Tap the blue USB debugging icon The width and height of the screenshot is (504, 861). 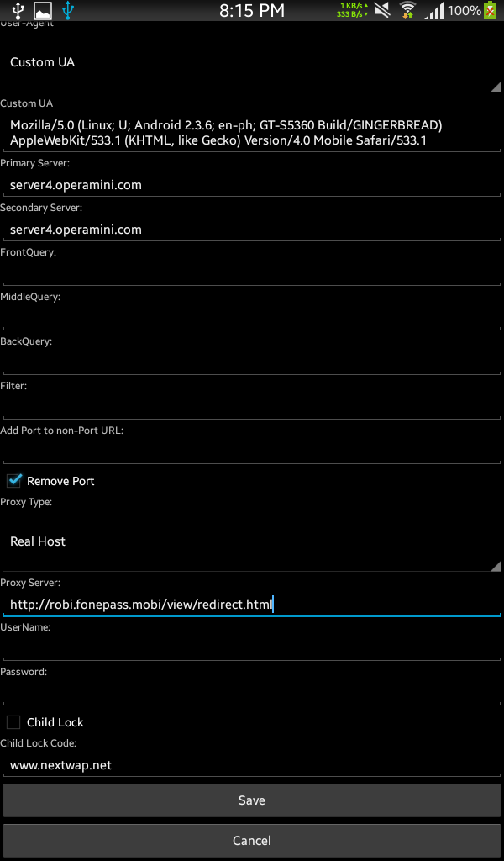pos(68,10)
